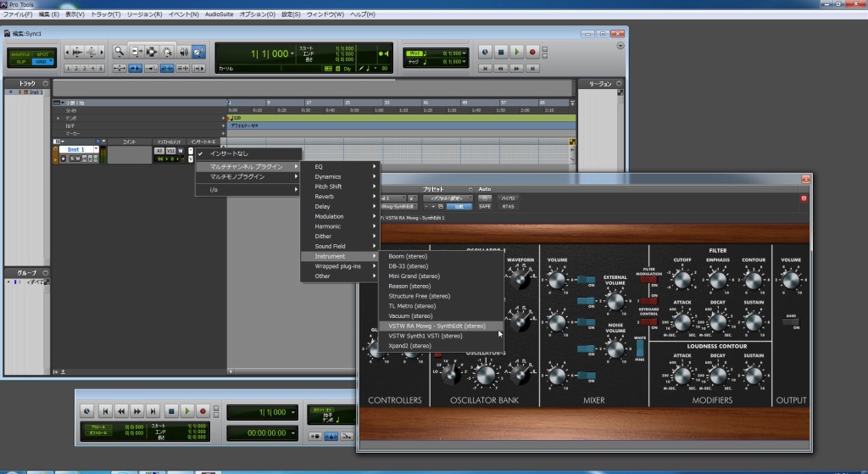This screenshot has width=868, height=474.
Task: Toggle Oscillator 1 mixer ON switch
Action: click(x=586, y=280)
